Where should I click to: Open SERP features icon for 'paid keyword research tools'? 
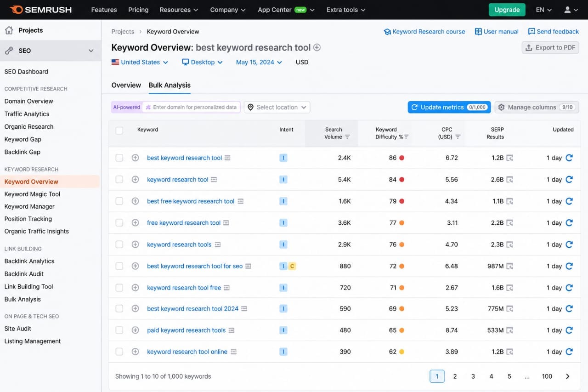[232, 330]
